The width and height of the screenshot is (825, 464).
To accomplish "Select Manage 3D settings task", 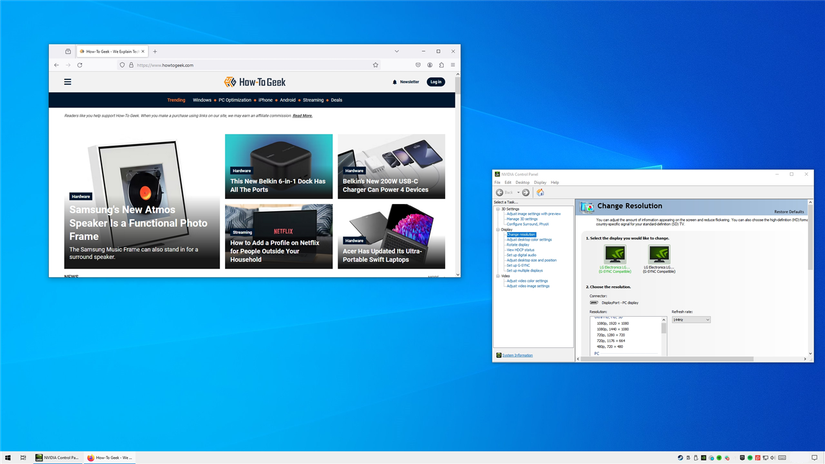I will (x=522, y=219).
